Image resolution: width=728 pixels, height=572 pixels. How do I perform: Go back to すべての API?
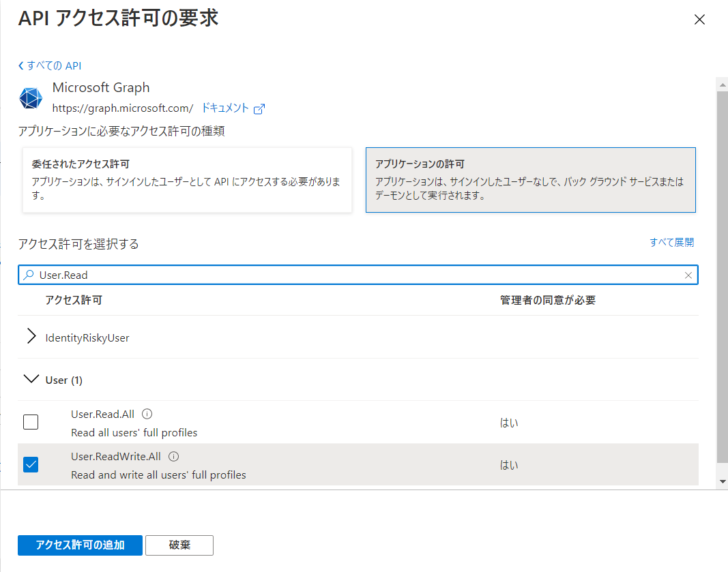[50, 65]
